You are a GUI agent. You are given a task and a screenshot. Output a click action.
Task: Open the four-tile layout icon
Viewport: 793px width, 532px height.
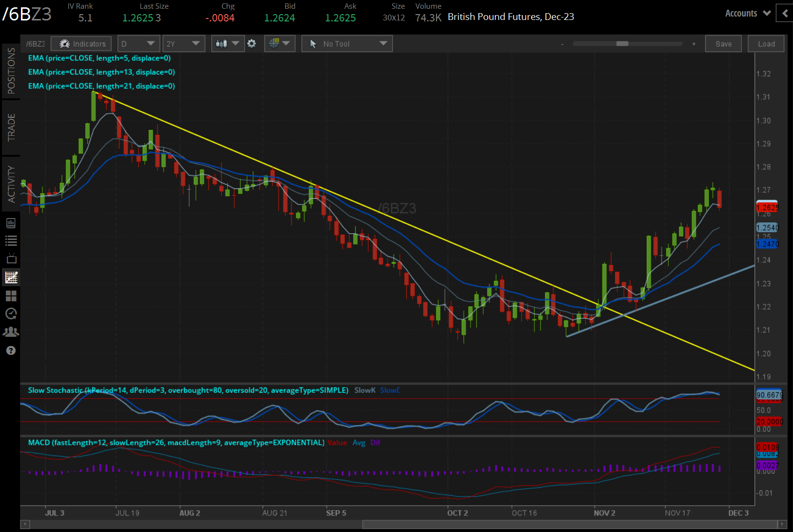point(11,296)
